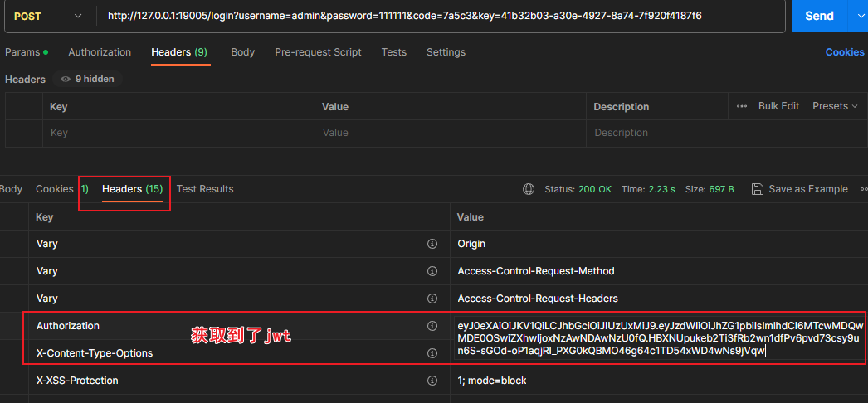
Task: Expand the Presets dropdown
Action: point(835,106)
